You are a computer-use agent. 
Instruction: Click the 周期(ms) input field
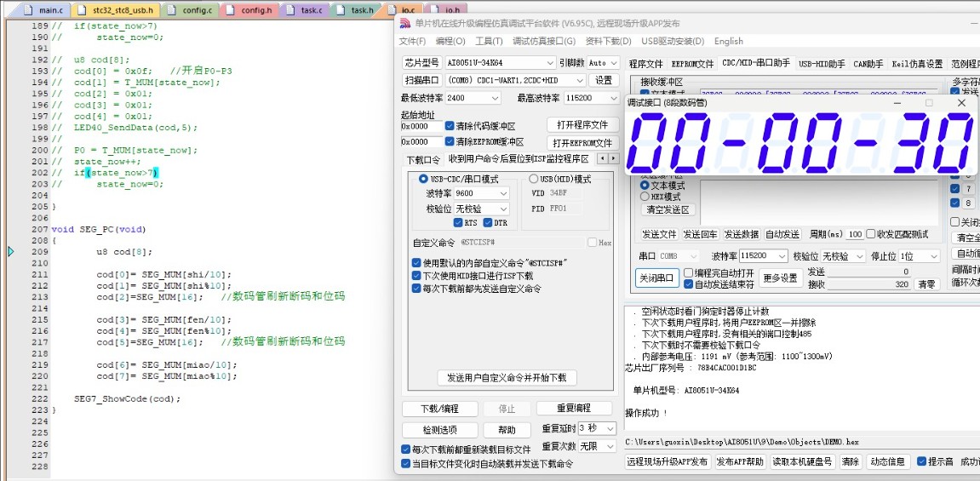(x=854, y=234)
